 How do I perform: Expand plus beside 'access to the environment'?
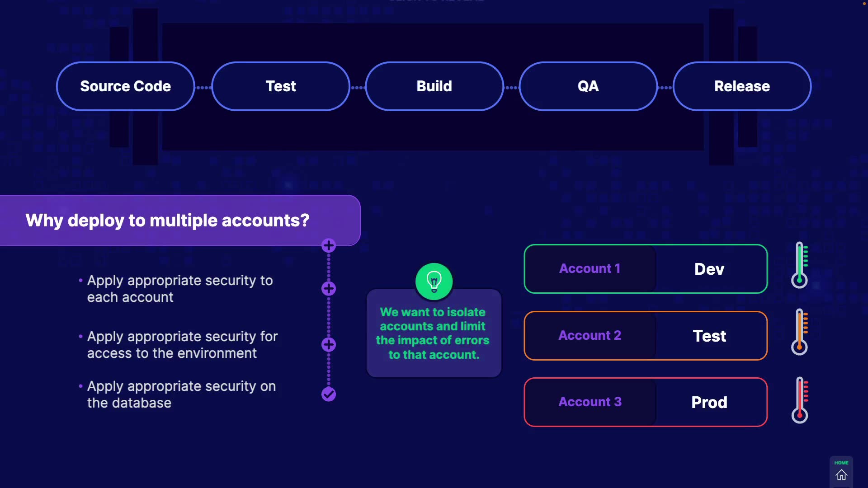(329, 345)
